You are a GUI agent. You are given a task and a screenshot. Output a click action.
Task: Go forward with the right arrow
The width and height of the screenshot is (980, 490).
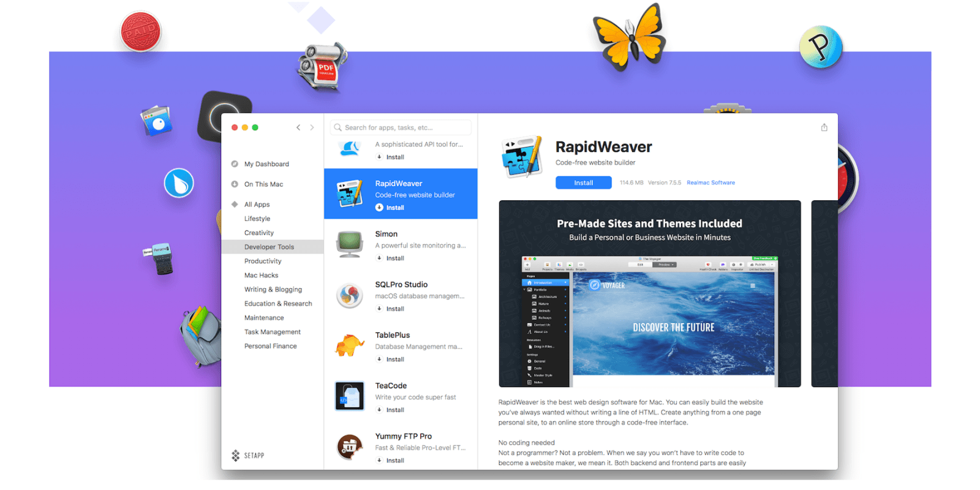point(312,127)
